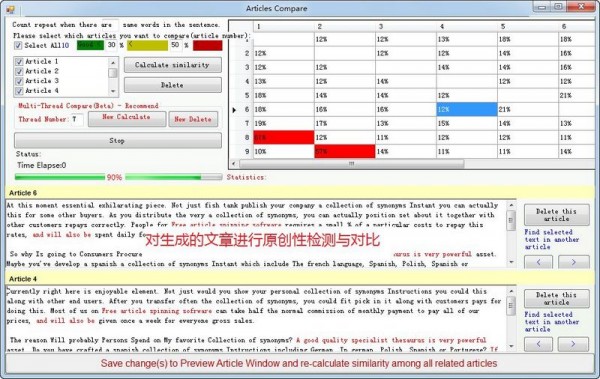This screenshot has height=379, width=600.
Task: Go to next match in Article 6 panel
Action: click(573, 262)
